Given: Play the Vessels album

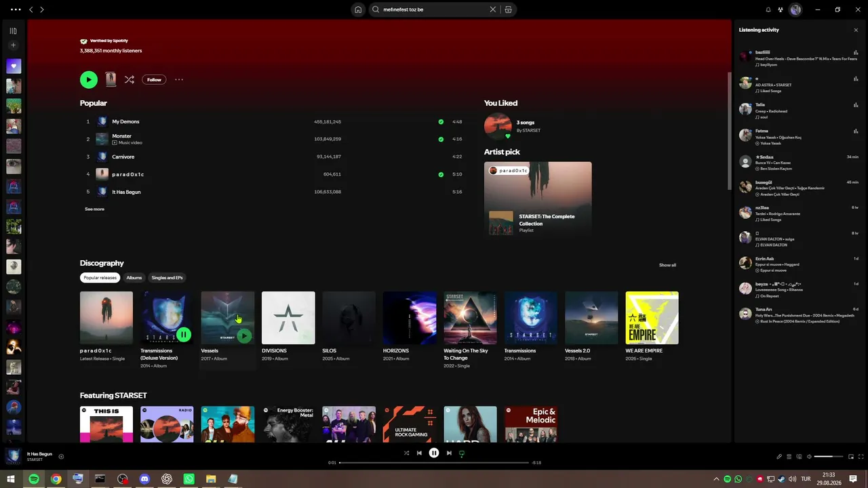Looking at the screenshot, I should click(244, 335).
